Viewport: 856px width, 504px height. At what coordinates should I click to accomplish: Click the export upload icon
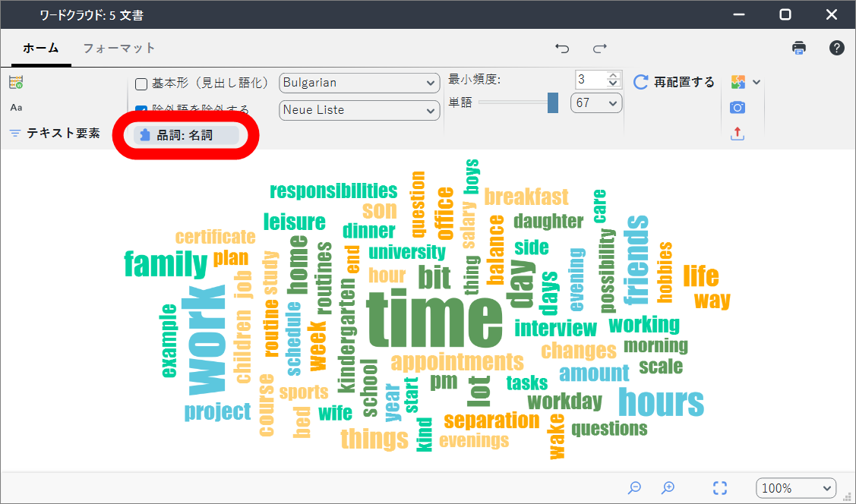coord(738,133)
